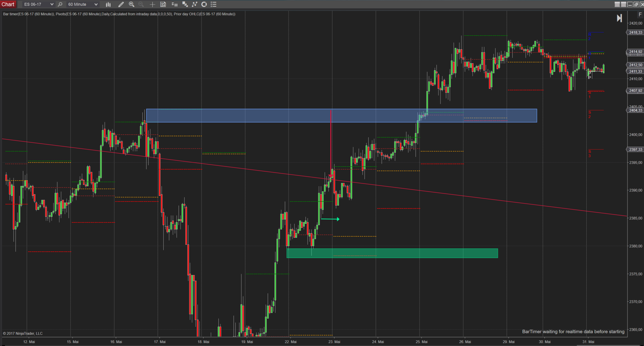Click the 22. Mai date label
Viewport: 644px width, 346px height.
[291, 342]
